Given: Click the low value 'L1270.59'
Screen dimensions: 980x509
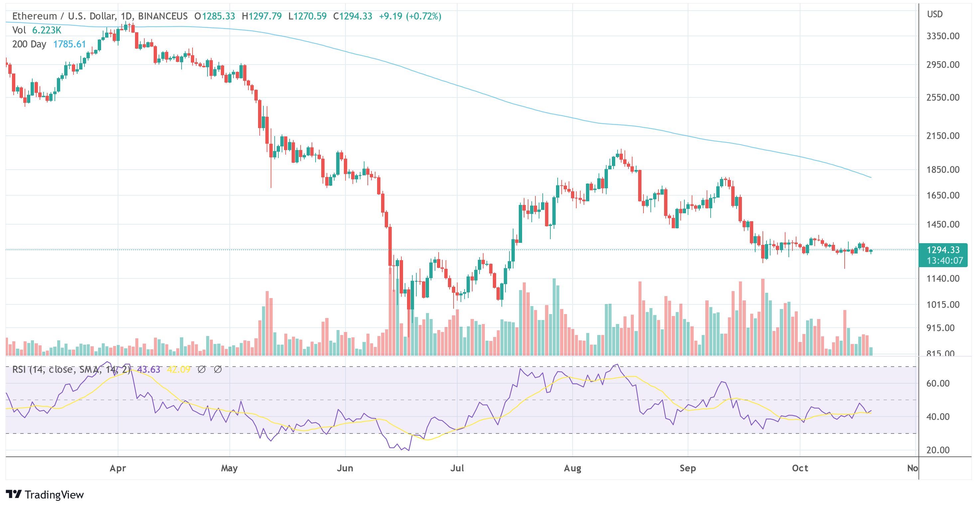Looking at the screenshot, I should 307,16.
